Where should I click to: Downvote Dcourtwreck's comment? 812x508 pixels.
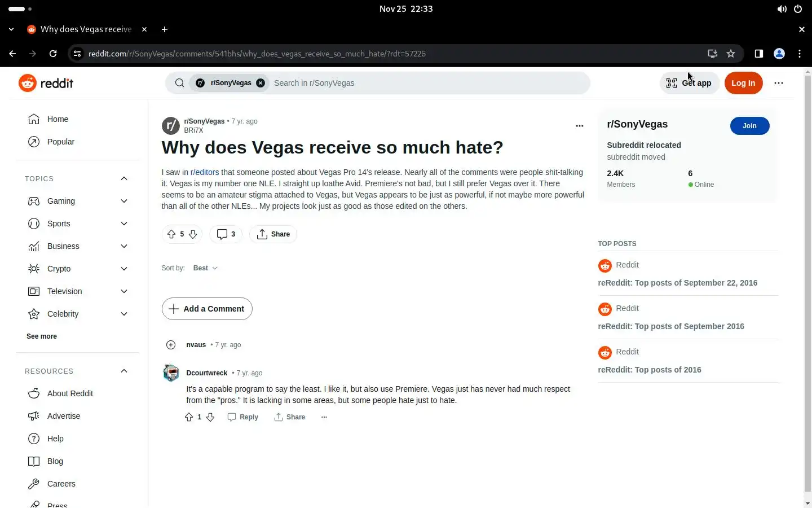point(210,417)
